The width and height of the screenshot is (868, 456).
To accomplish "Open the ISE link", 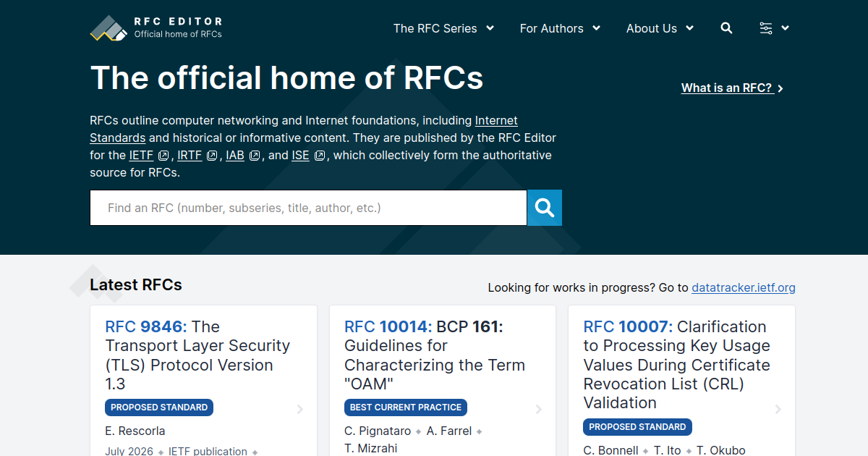I will pyautogui.click(x=300, y=155).
